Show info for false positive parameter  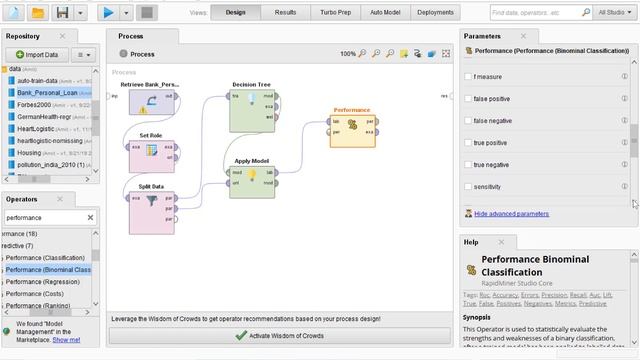tap(624, 98)
